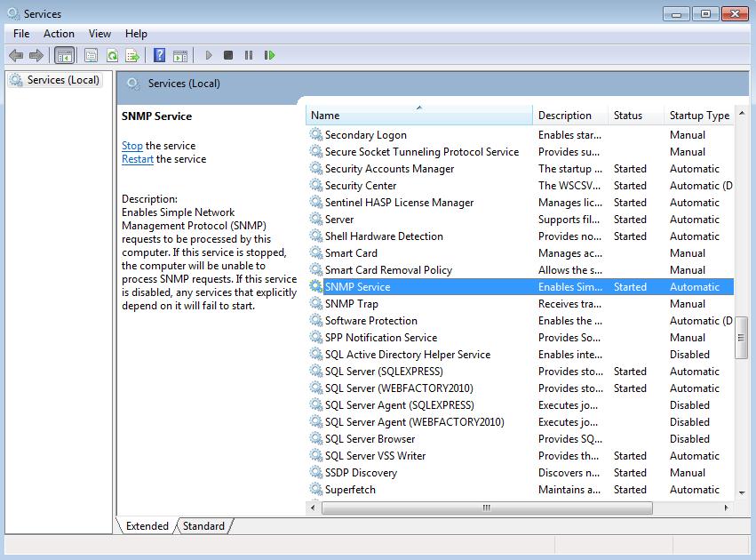Sort services by the Startup Type column

click(x=698, y=116)
